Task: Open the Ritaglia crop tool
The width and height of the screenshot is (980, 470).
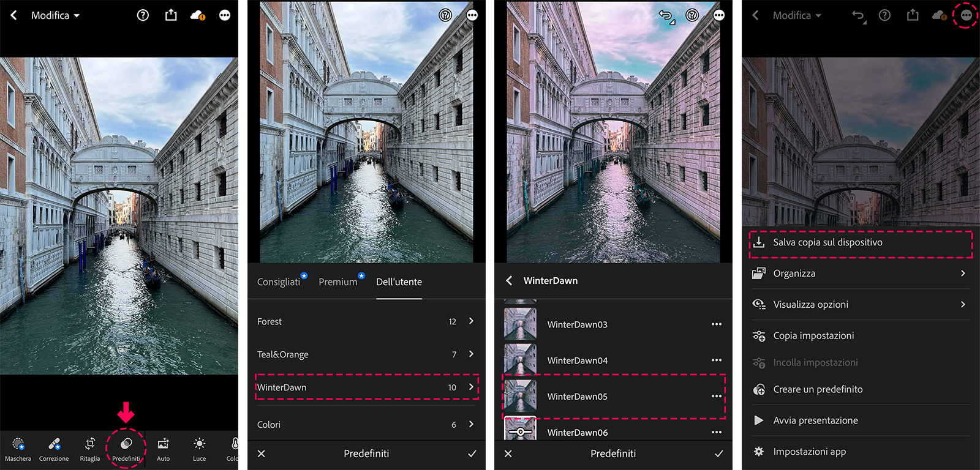Action: point(90,449)
